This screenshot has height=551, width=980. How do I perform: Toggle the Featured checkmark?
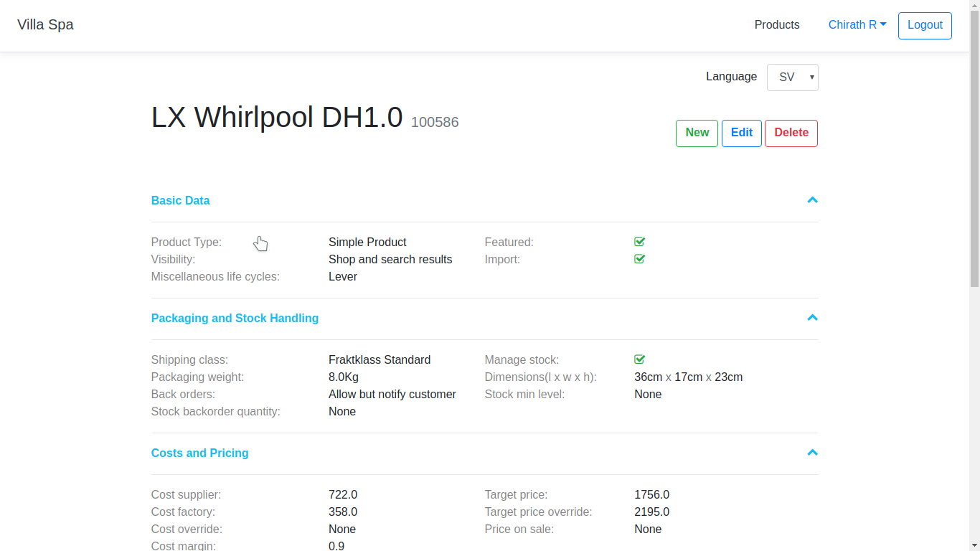[639, 242]
